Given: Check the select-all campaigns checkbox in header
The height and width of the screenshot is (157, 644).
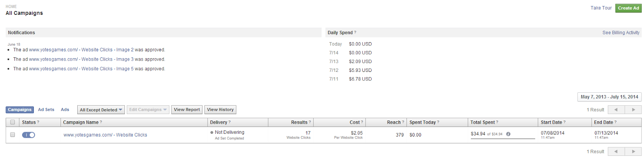Looking at the screenshot, I should tap(12, 122).
